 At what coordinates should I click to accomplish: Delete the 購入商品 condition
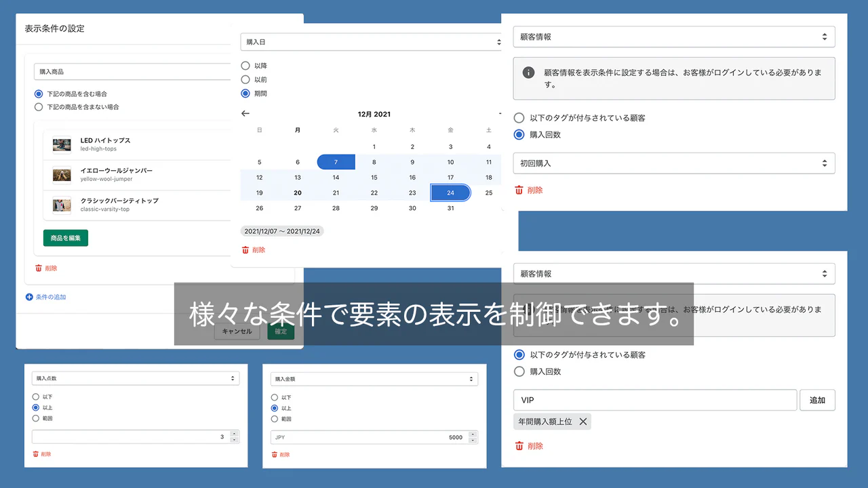(x=46, y=268)
